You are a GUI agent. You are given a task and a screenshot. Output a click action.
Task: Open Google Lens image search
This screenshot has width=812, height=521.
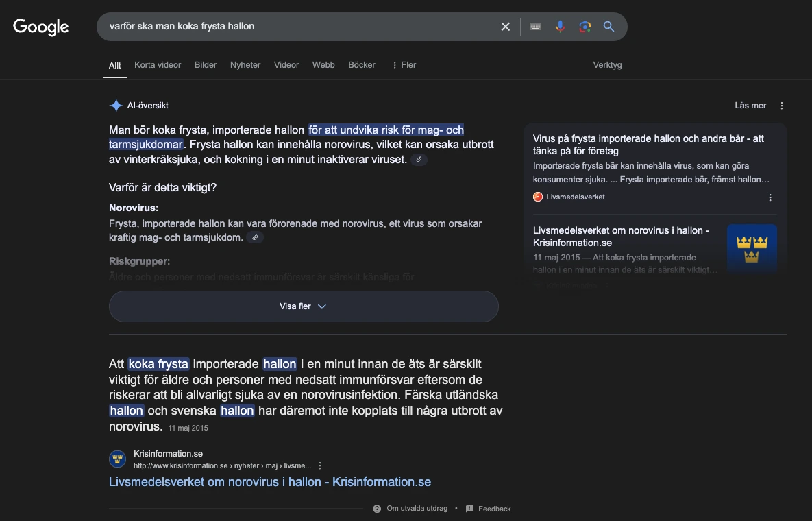[x=585, y=26]
